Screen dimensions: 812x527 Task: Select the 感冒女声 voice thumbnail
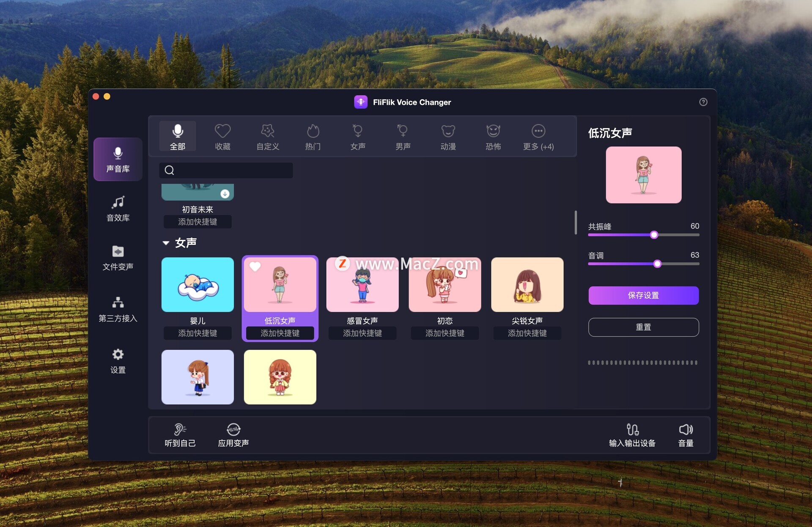coord(362,285)
